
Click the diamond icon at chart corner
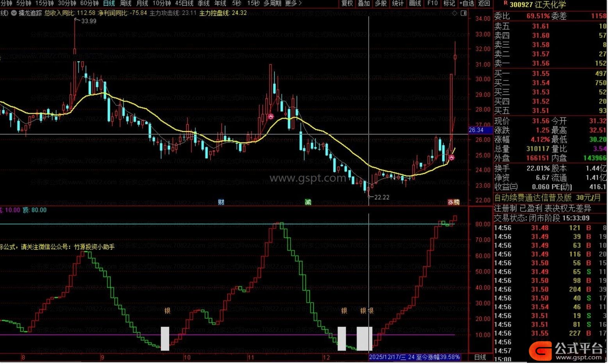coord(455,13)
